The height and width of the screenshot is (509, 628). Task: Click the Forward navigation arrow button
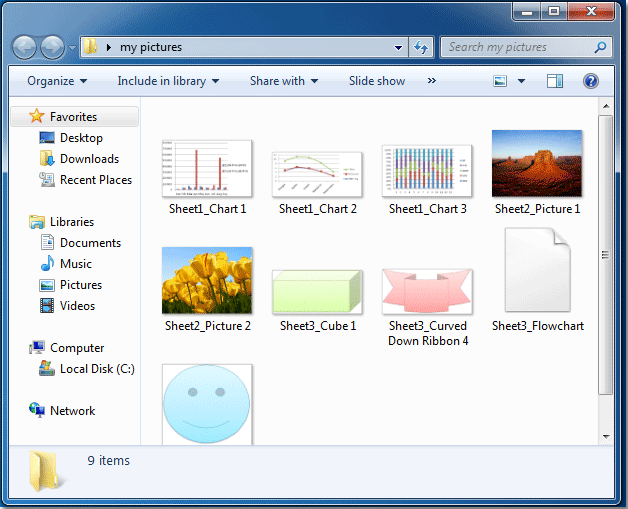pyautogui.click(x=52, y=47)
